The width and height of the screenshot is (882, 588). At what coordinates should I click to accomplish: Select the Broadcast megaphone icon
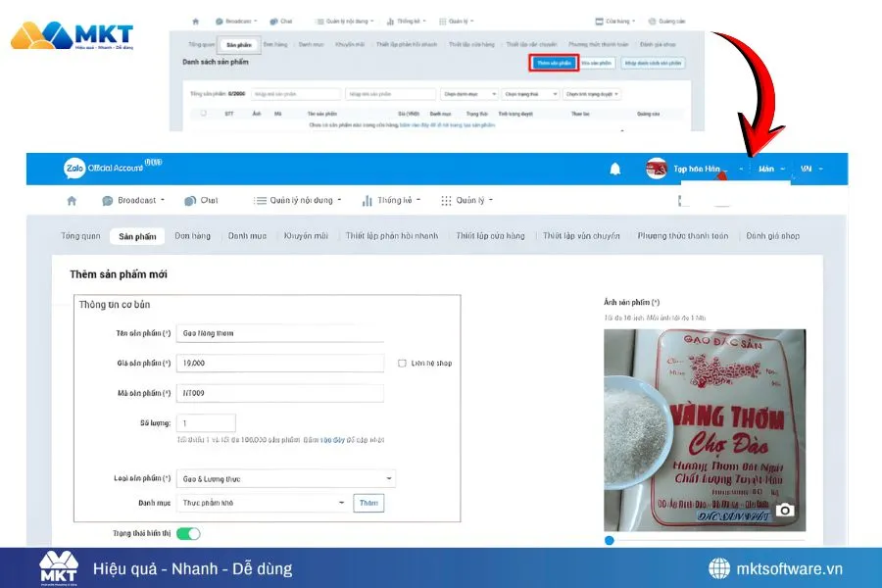click(108, 199)
